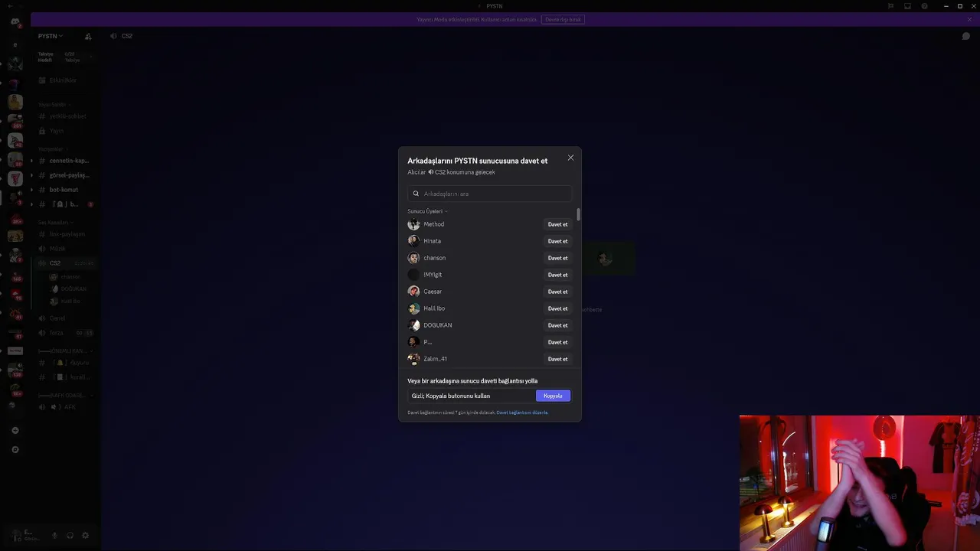Click the invite link text field
Image resolution: width=980 pixels, height=551 pixels.
coord(471,396)
